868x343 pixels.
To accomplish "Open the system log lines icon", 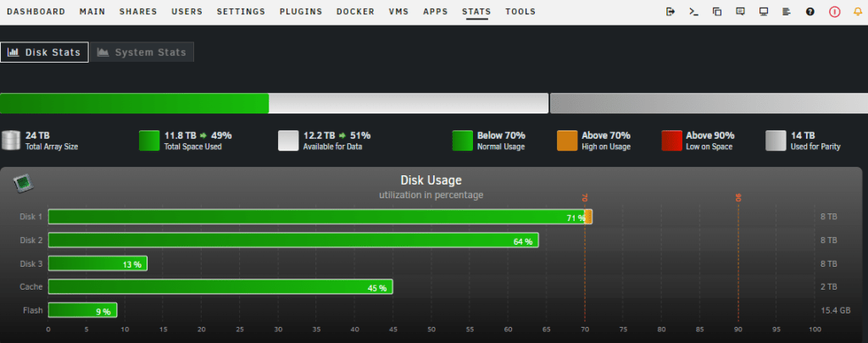I will (786, 12).
